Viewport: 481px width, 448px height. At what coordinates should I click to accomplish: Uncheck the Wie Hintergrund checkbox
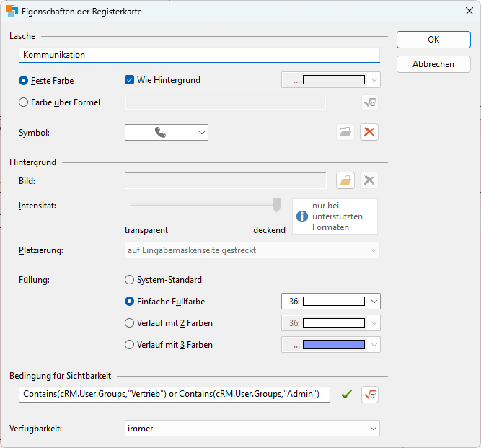[130, 80]
